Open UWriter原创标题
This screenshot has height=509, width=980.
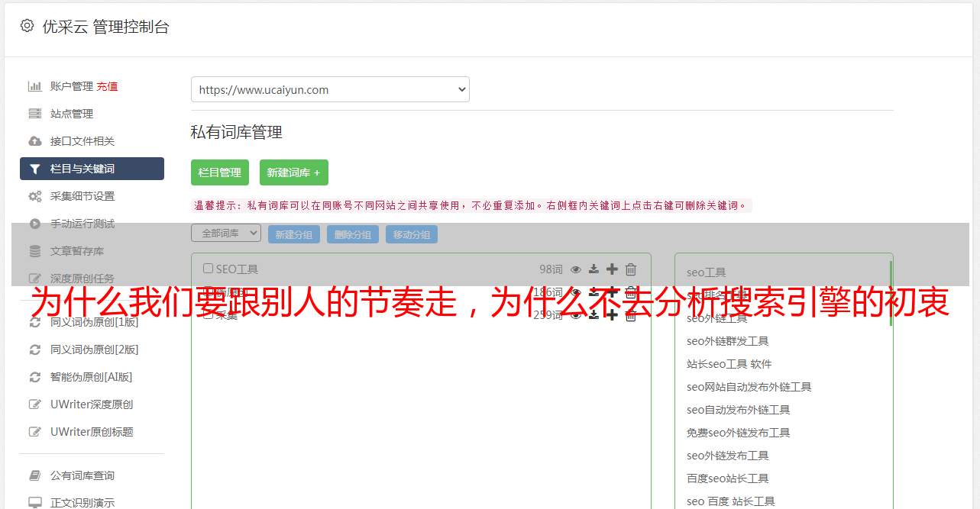pyautogui.click(x=92, y=432)
